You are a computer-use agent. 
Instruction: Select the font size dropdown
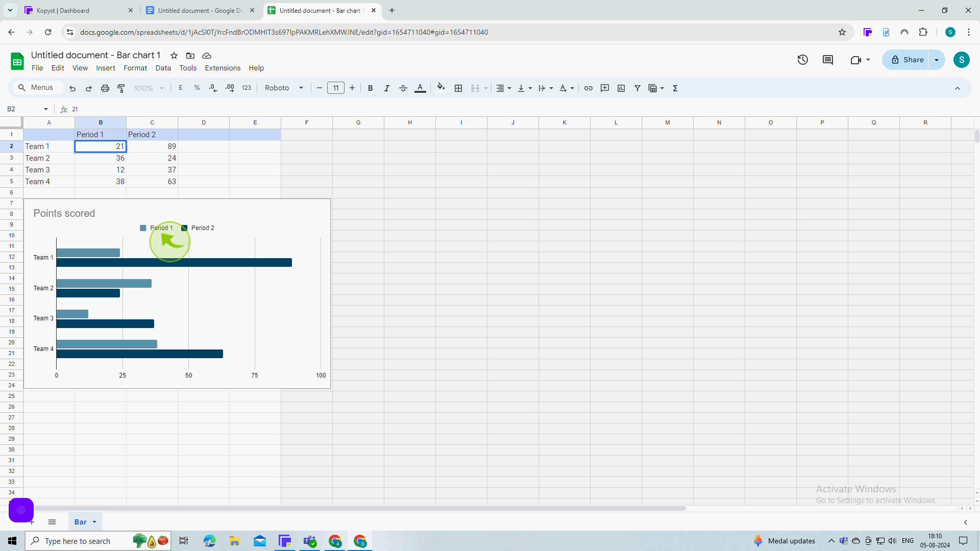336,88
